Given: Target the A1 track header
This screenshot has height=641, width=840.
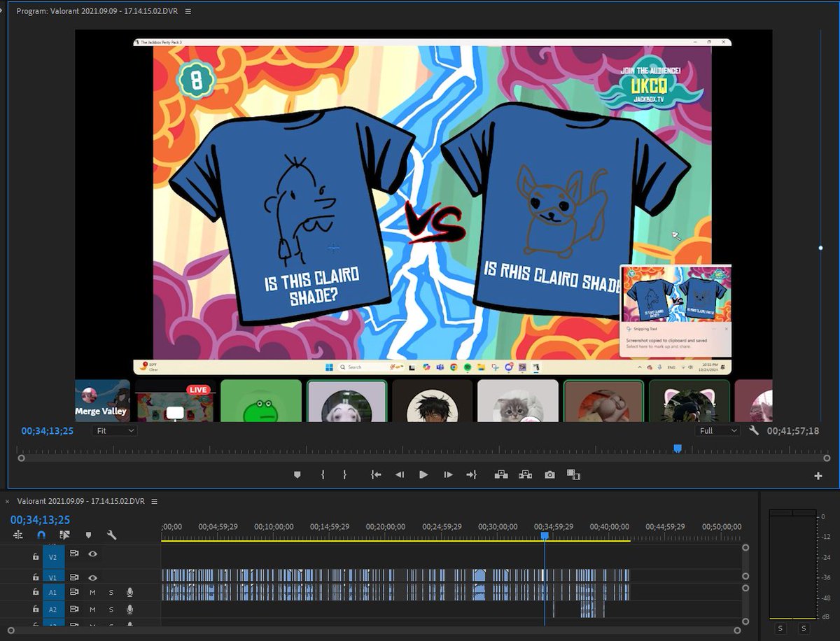Looking at the screenshot, I should click(52, 592).
